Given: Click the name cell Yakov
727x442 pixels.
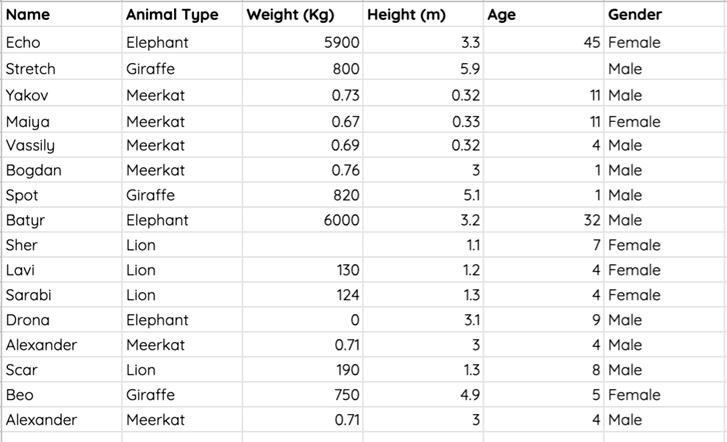Looking at the screenshot, I should tap(60, 95).
